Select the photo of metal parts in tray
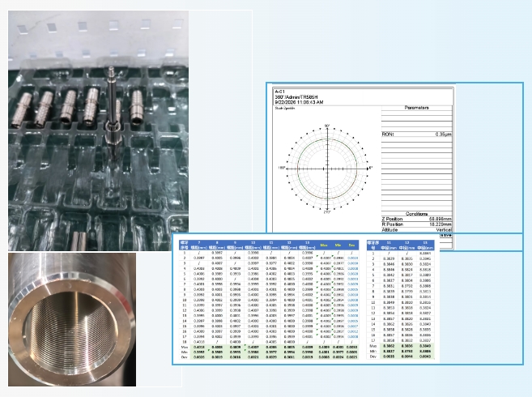Image resolution: width=532 pixels, height=397 pixels. pyautogui.click(x=99, y=130)
